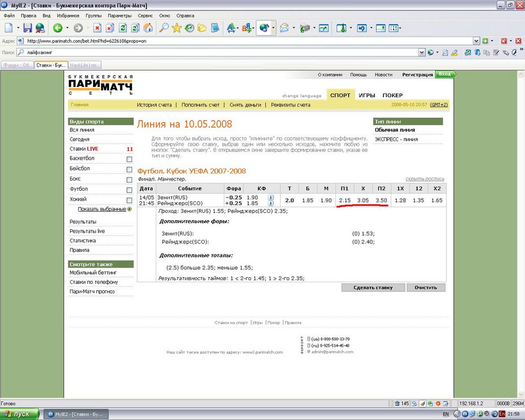The image size is (525, 420).
Task: Click the info 'i' icon next to 1.85 handicap
Action: point(271,203)
